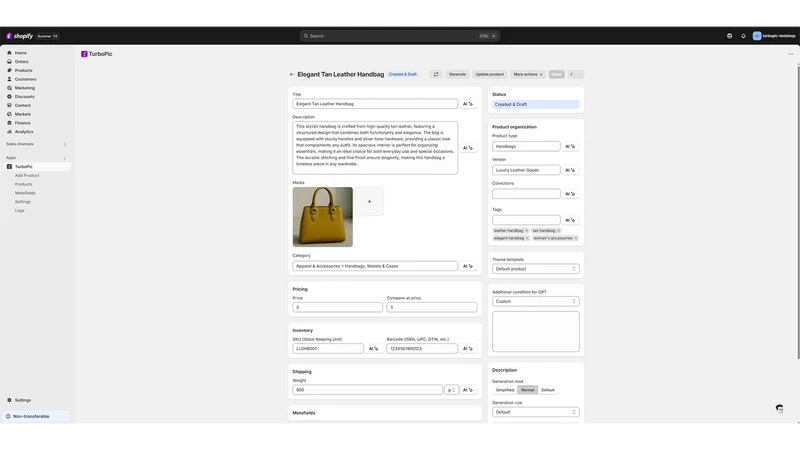Click the AI button beside Description box
This screenshot has width=800, height=450.
467,148
